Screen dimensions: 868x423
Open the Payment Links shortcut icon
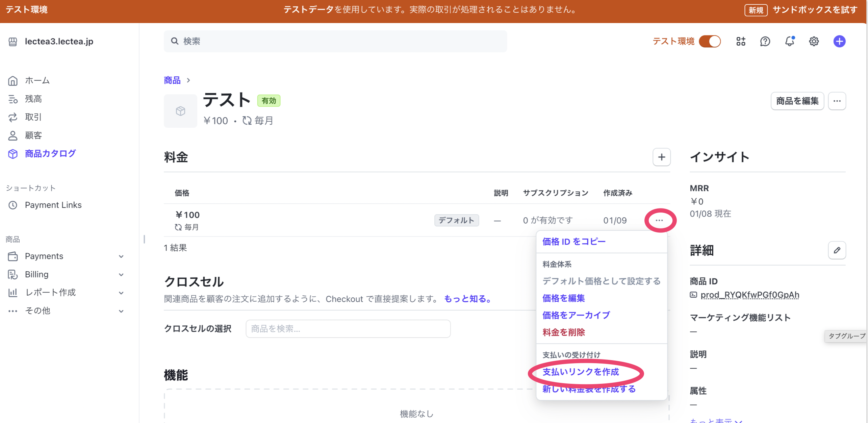click(12, 205)
